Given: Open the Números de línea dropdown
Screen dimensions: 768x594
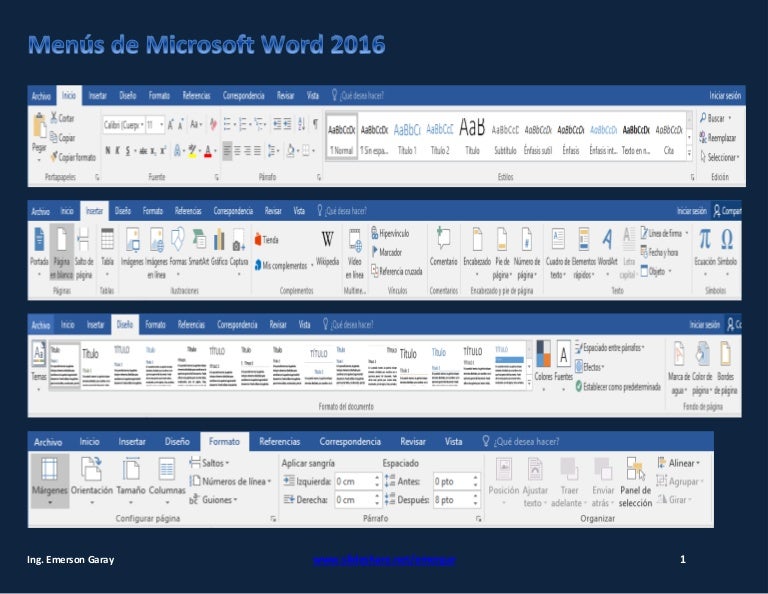Looking at the screenshot, I should tap(235, 481).
